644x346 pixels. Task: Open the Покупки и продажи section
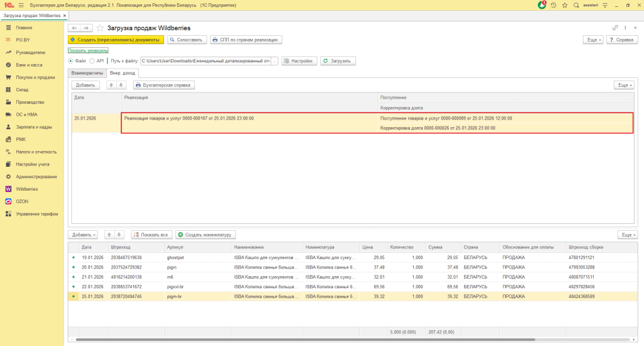(35, 77)
